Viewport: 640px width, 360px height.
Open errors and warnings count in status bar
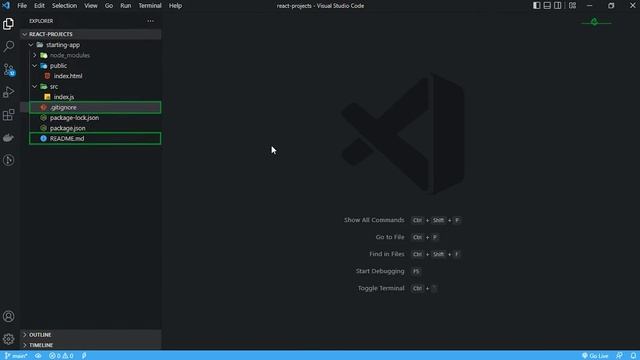pos(61,356)
